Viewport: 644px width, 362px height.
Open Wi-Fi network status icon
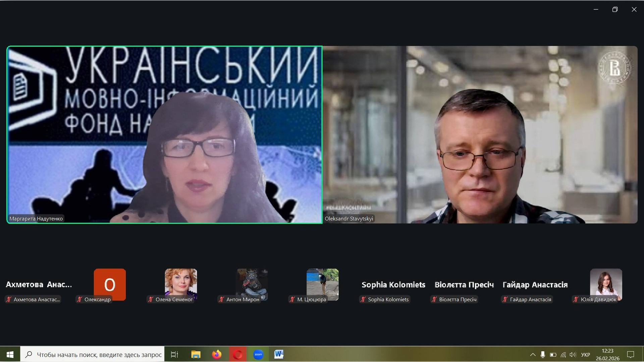click(563, 355)
